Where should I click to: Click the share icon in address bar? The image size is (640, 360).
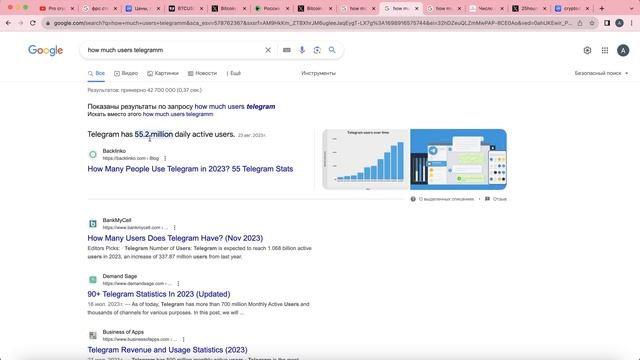point(580,23)
